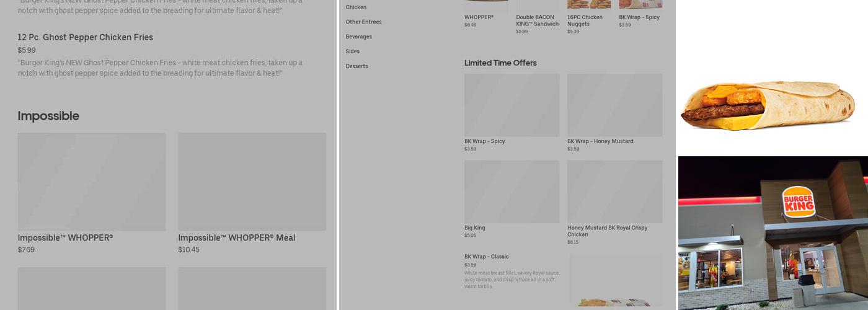Open the Desserts category

pos(356,66)
